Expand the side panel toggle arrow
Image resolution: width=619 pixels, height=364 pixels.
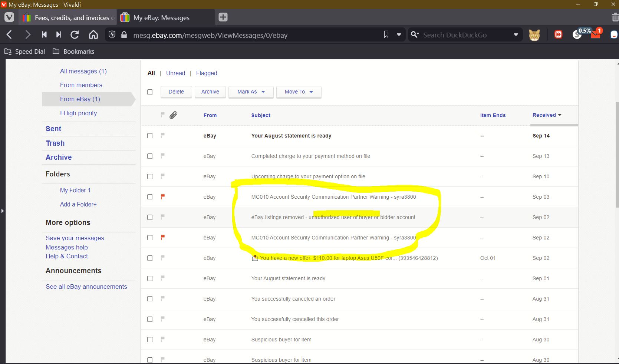[x=2, y=211]
